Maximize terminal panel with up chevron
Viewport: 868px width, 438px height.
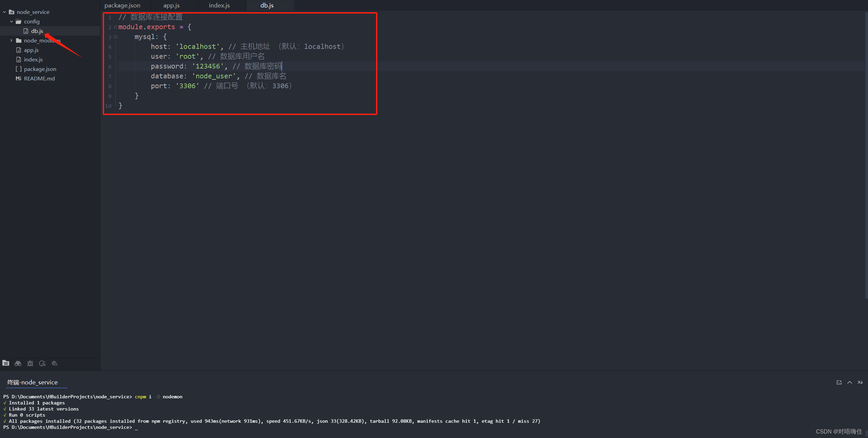[850, 382]
